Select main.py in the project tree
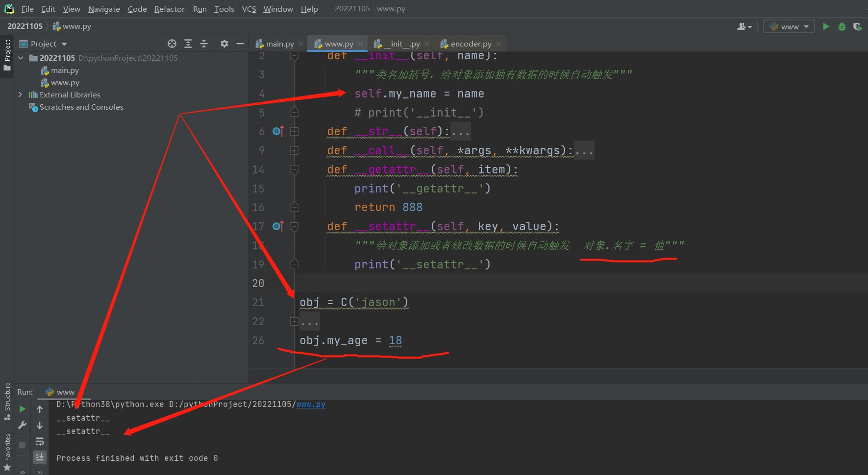The width and height of the screenshot is (868, 475). [x=60, y=71]
